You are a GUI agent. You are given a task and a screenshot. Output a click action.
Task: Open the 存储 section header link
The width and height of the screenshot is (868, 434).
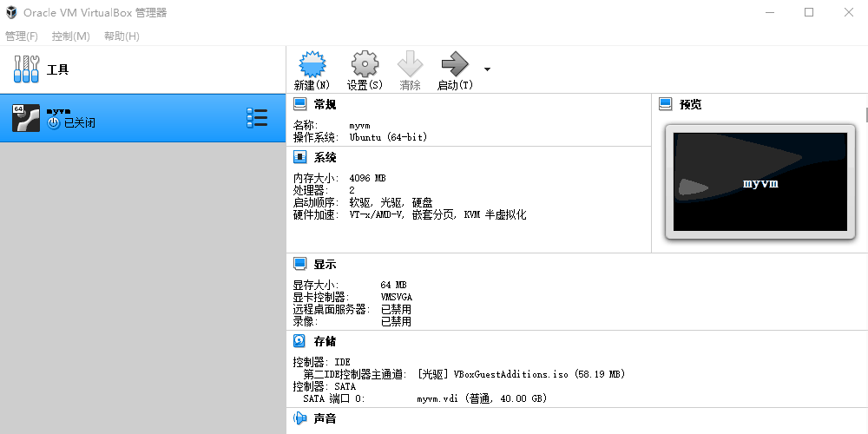(x=325, y=341)
